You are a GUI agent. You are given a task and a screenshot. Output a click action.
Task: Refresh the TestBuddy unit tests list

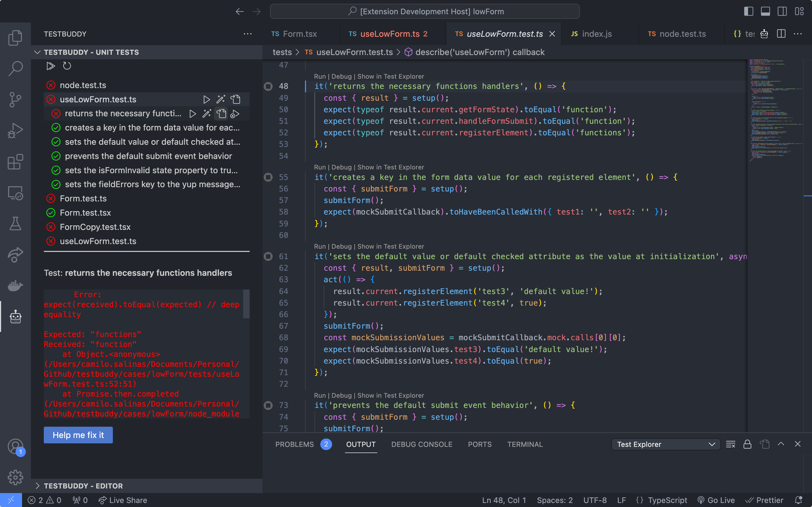point(67,66)
